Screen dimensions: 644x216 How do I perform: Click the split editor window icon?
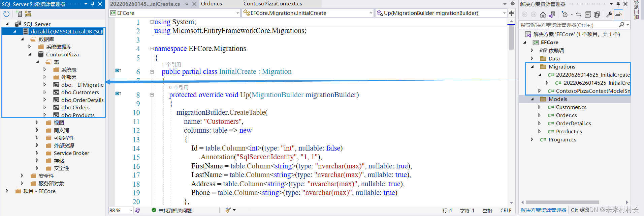(511, 13)
